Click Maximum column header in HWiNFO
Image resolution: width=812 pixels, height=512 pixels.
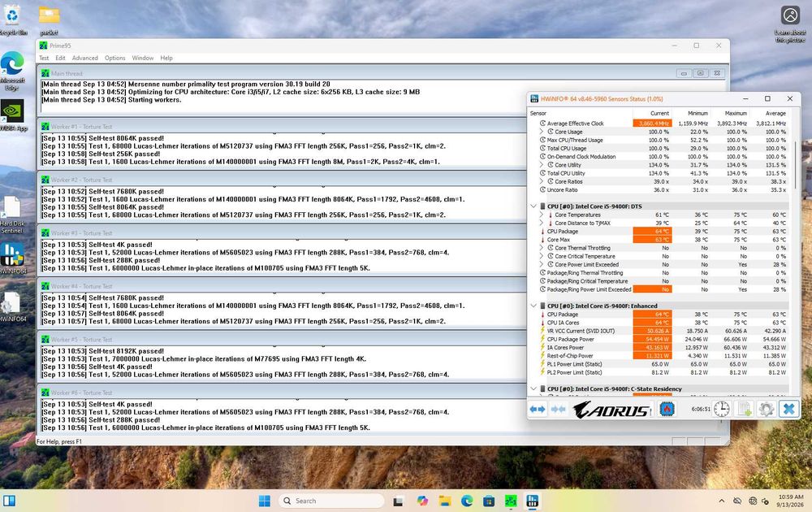pos(730,113)
